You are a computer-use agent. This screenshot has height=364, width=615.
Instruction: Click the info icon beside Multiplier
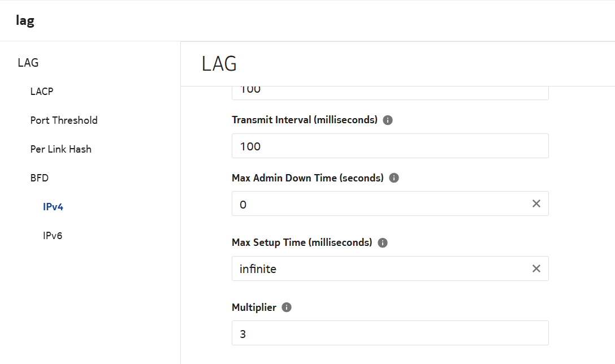pos(287,308)
